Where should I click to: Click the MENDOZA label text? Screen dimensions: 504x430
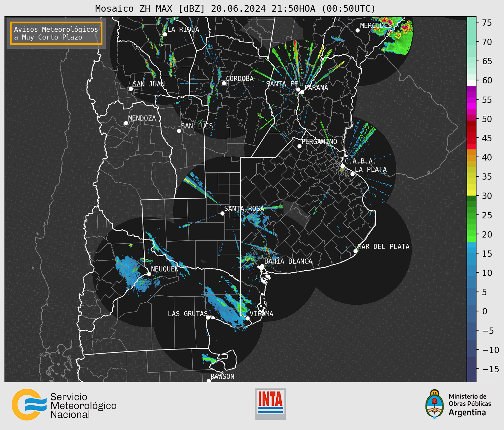142,118
